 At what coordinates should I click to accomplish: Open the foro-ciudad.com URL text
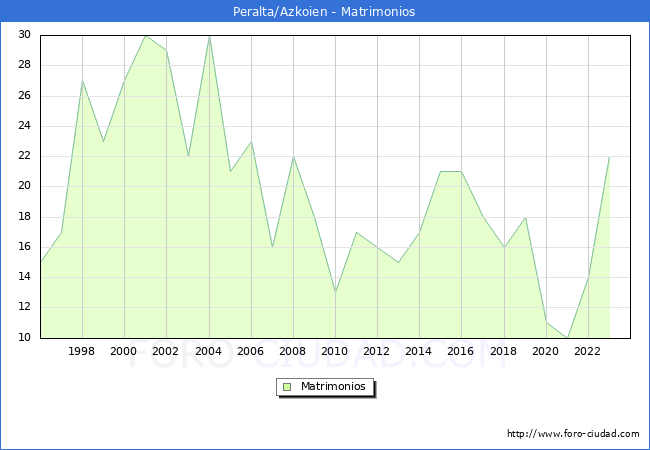573,434
